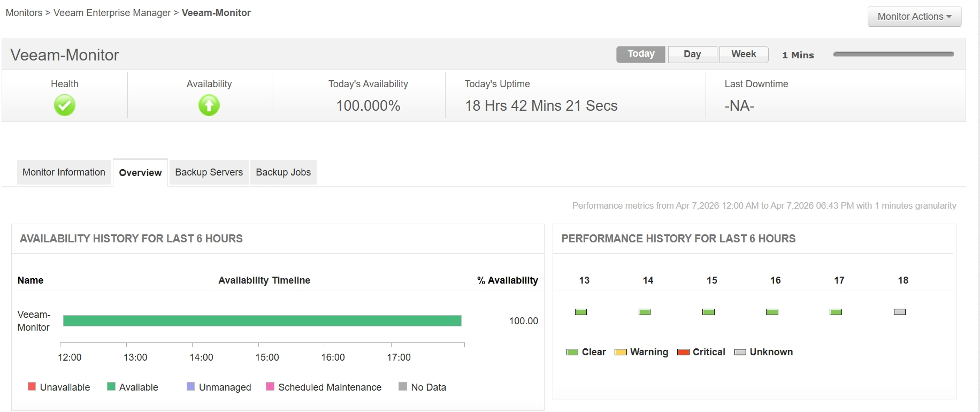Click the red Unavailable legend swatch
The height and width of the screenshot is (412, 980).
tap(32, 386)
